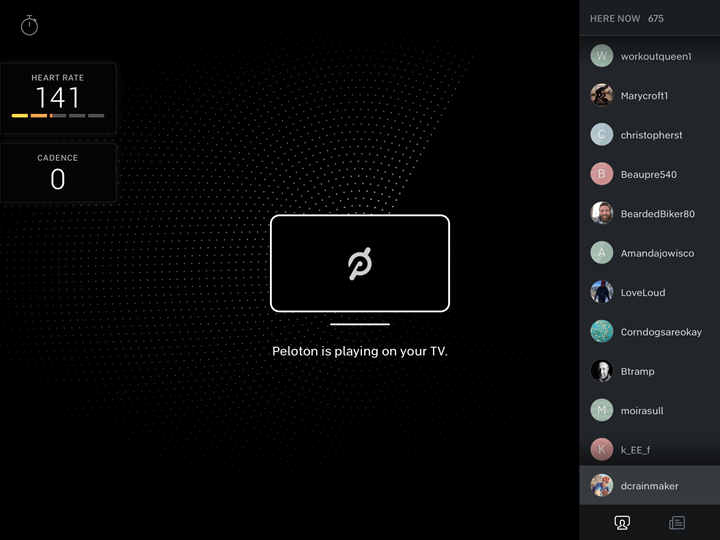
Task: Tap the heart rate zone bar
Action: (x=58, y=116)
